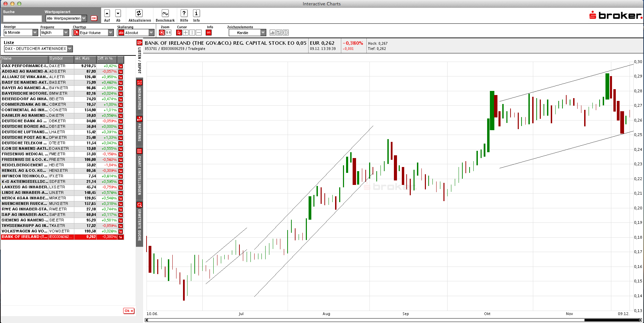Select the crosshair cursor icon

tap(186, 33)
